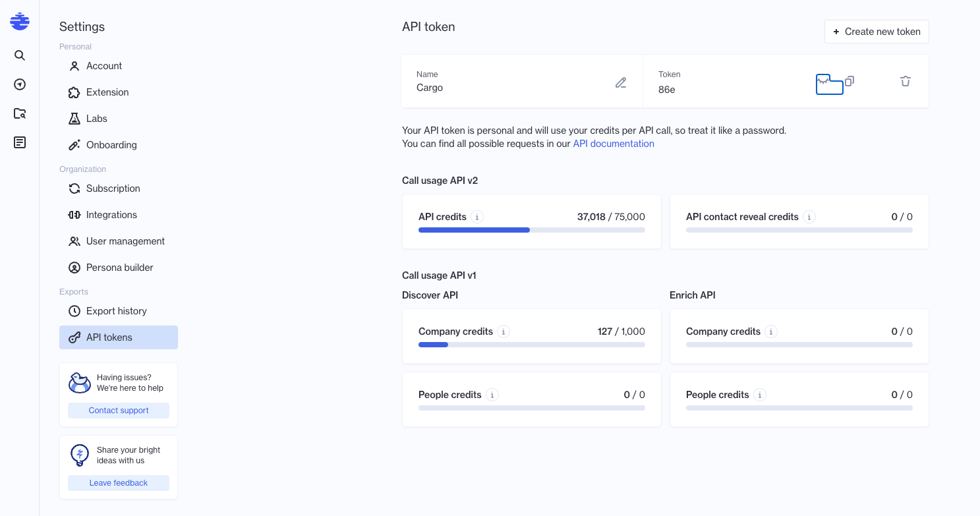Image resolution: width=980 pixels, height=516 pixels.
Task: Click Contact support button
Action: click(119, 411)
